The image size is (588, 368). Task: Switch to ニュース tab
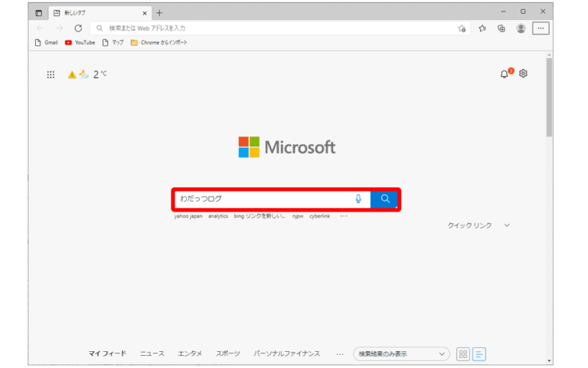[x=152, y=353]
